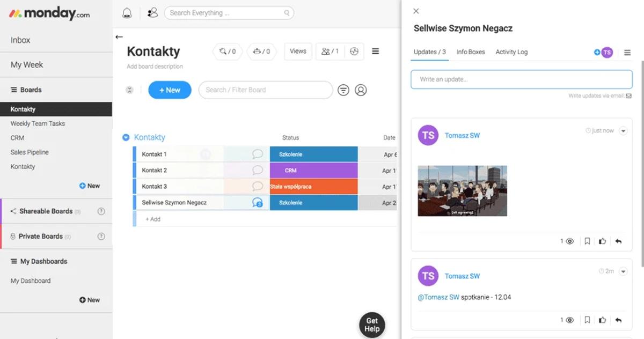Click the Search / Filter Board field

point(266,90)
